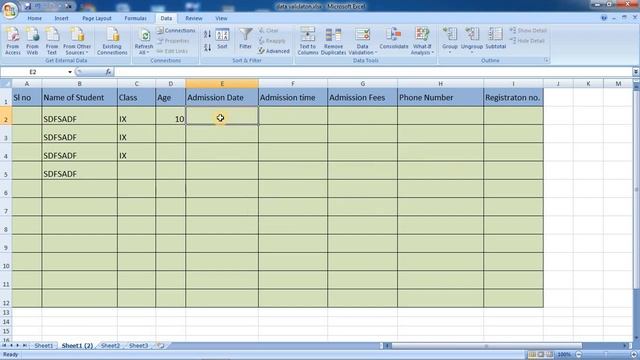Switch to the Formulas tab
Image resolution: width=640 pixels, height=360 pixels.
tap(136, 18)
